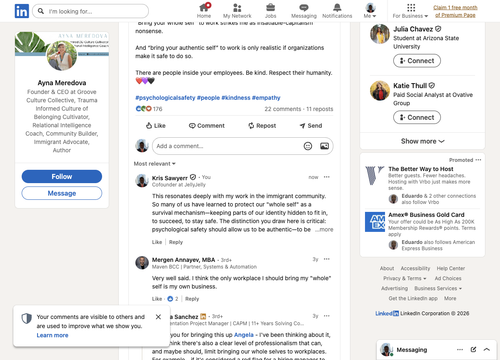Open Ayna Meredova profile name

[62, 83]
